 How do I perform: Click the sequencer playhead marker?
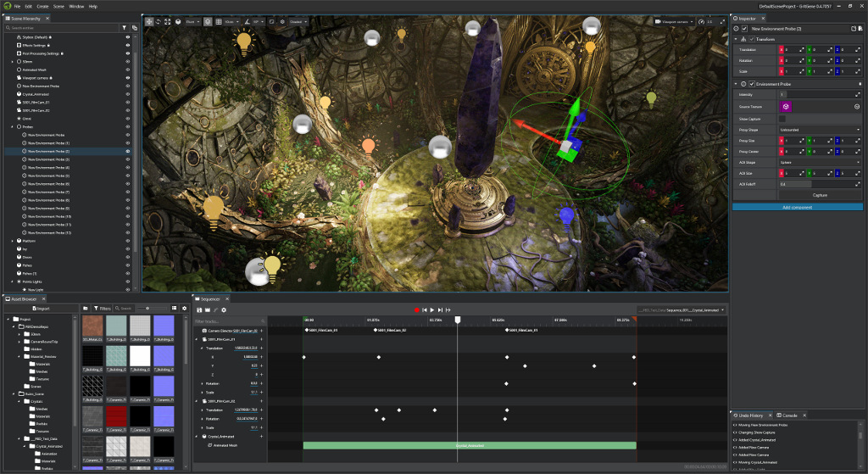point(457,320)
